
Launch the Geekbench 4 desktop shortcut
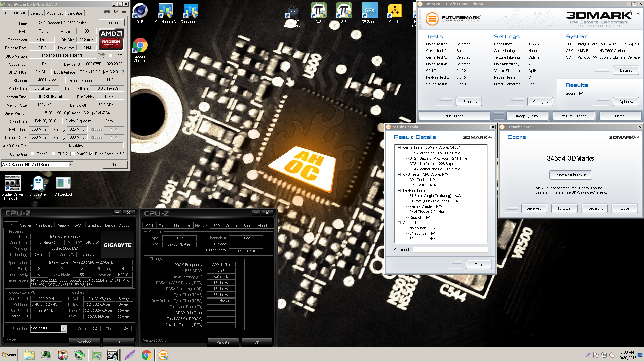191,13
